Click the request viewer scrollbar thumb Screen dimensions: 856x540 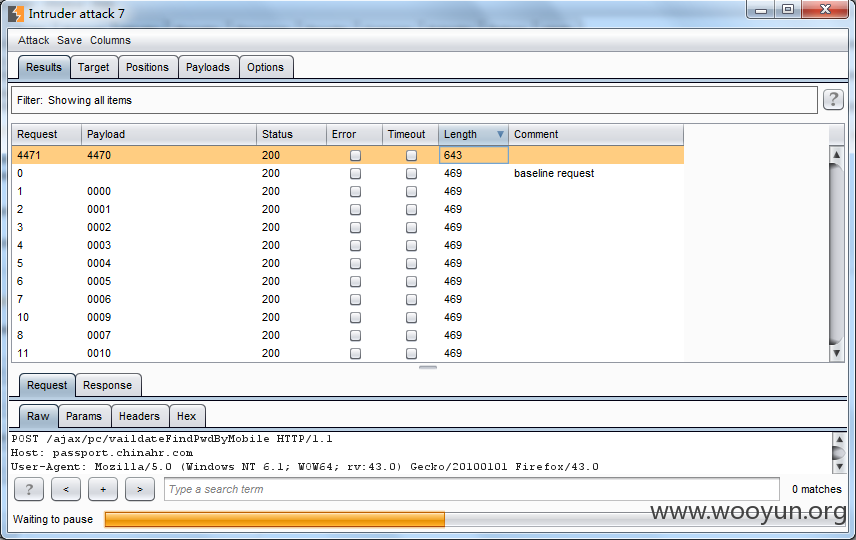[839, 453]
